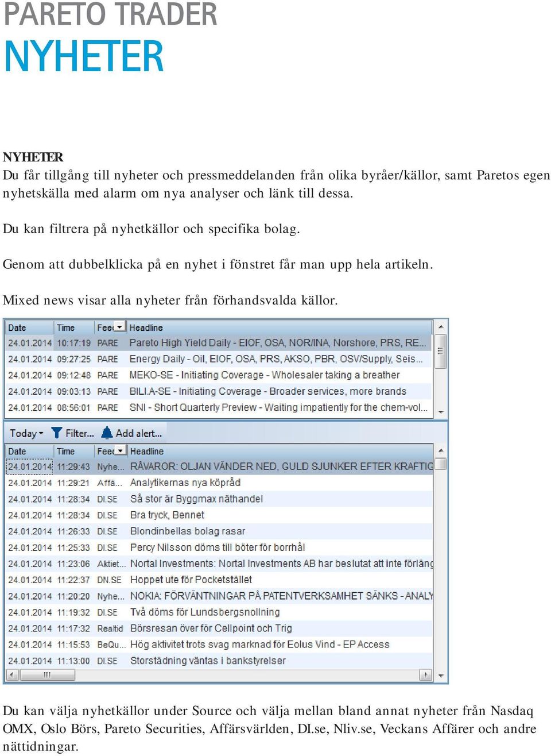Click scroll-down arrow of the list below Today toolbar

(441, 676)
